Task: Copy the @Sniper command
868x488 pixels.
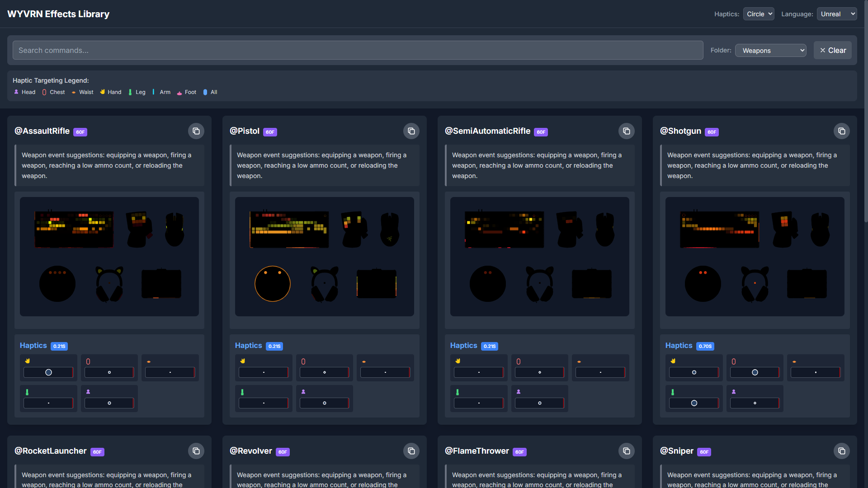Action: pyautogui.click(x=842, y=451)
